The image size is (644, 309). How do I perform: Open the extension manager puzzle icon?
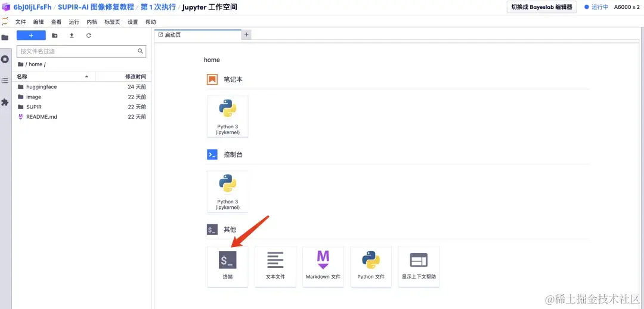(5, 103)
